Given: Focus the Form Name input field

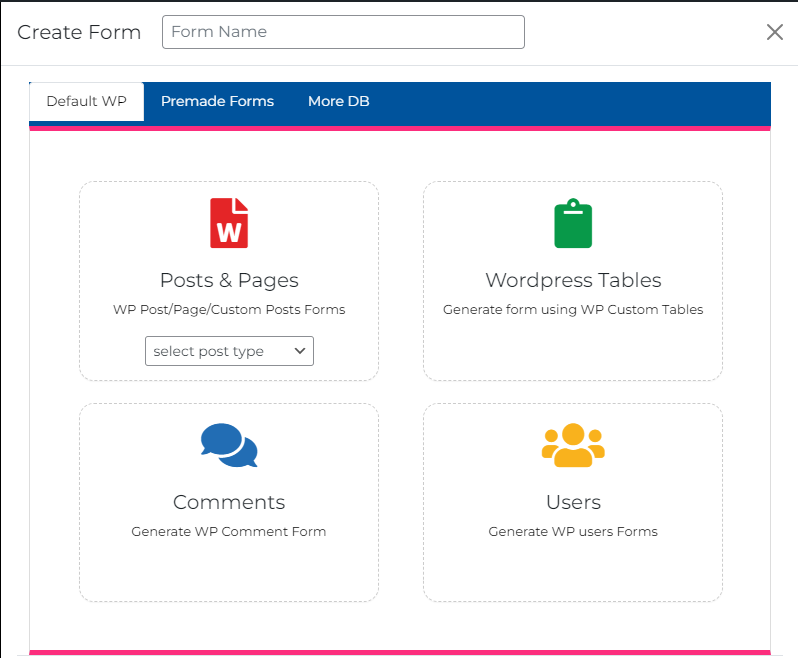Looking at the screenshot, I should tap(343, 32).
